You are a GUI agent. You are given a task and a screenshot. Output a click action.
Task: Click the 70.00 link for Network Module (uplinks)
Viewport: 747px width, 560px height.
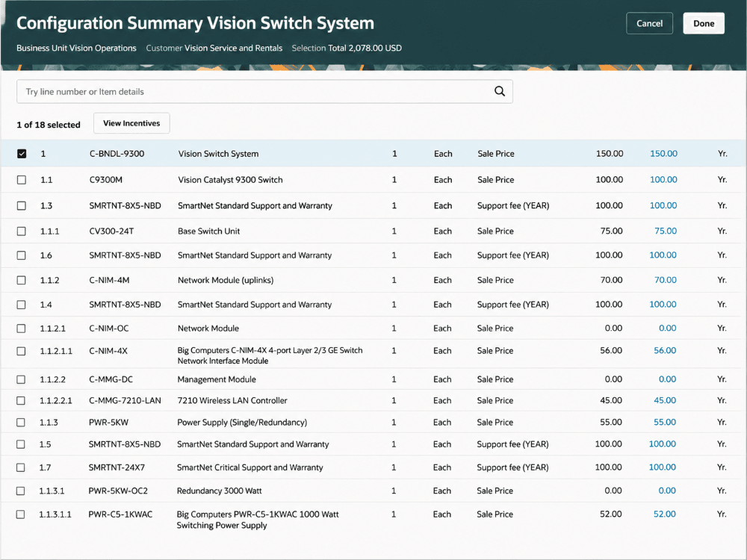pyautogui.click(x=665, y=280)
